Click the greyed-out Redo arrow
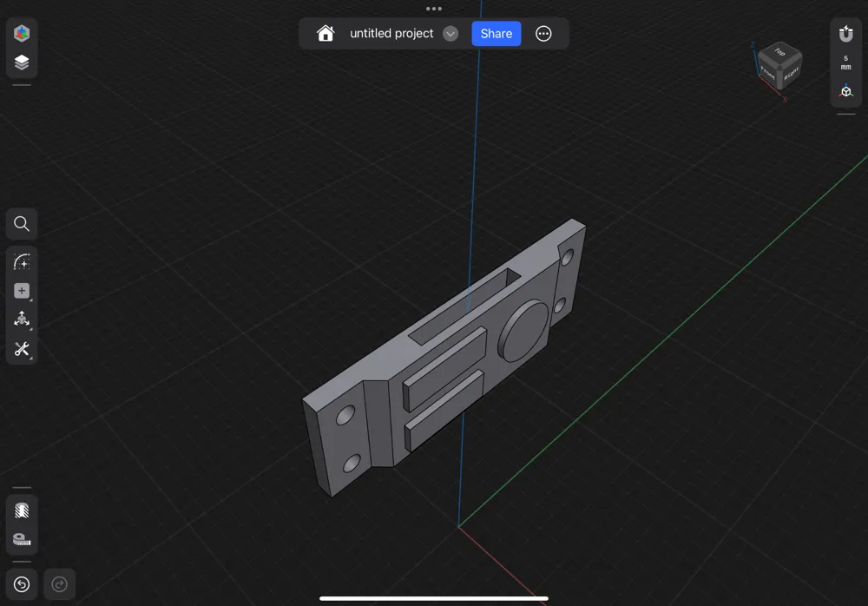Image resolution: width=868 pixels, height=606 pixels. click(59, 583)
